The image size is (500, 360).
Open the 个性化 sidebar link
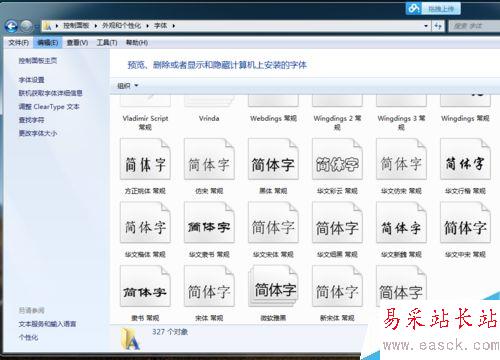coord(28,337)
